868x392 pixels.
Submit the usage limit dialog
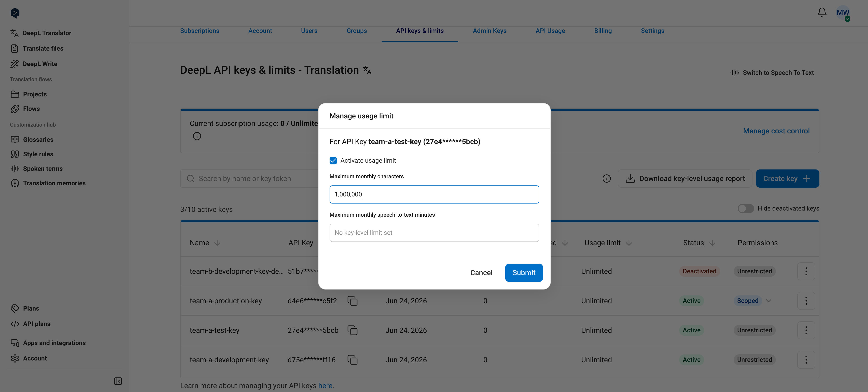524,273
